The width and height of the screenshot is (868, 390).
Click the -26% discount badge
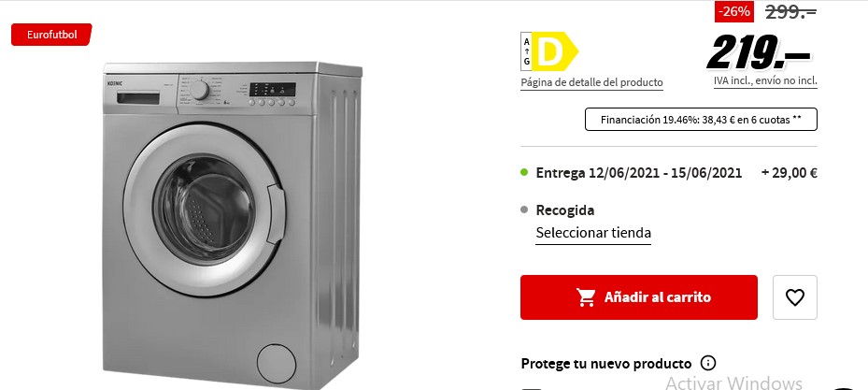(734, 11)
